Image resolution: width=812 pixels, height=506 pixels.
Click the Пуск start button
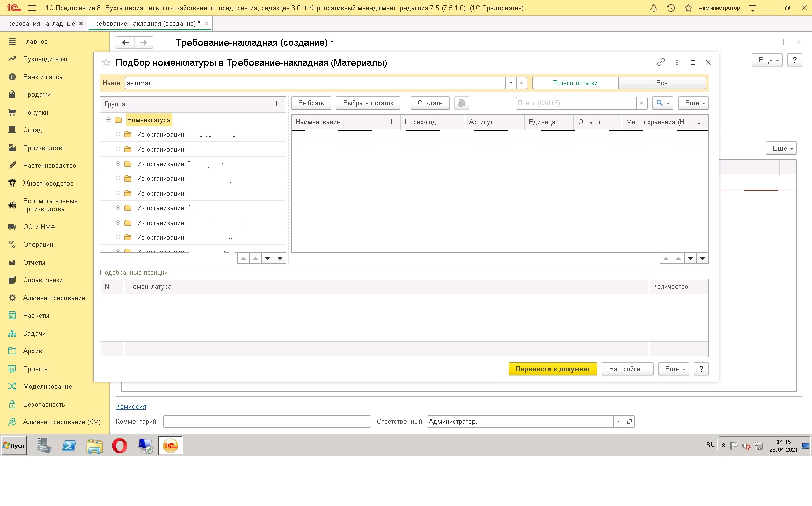point(14,446)
